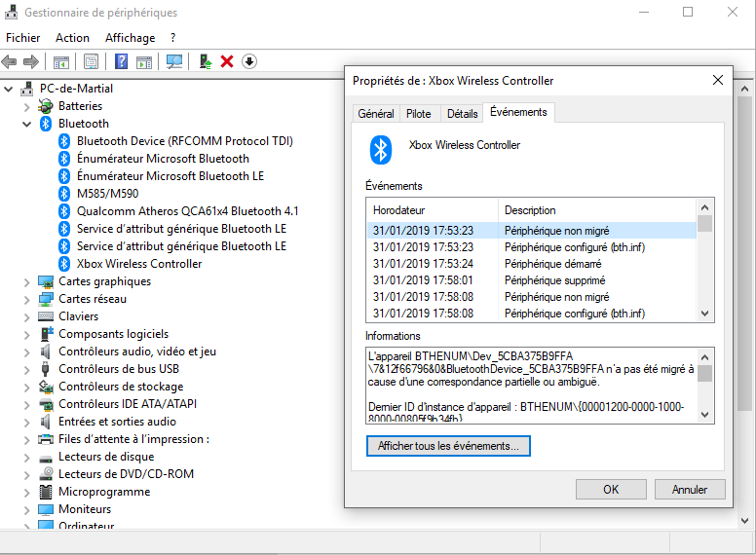Collapse the Bluetooth tree node
Screen dimensions: 756x555
27,125
